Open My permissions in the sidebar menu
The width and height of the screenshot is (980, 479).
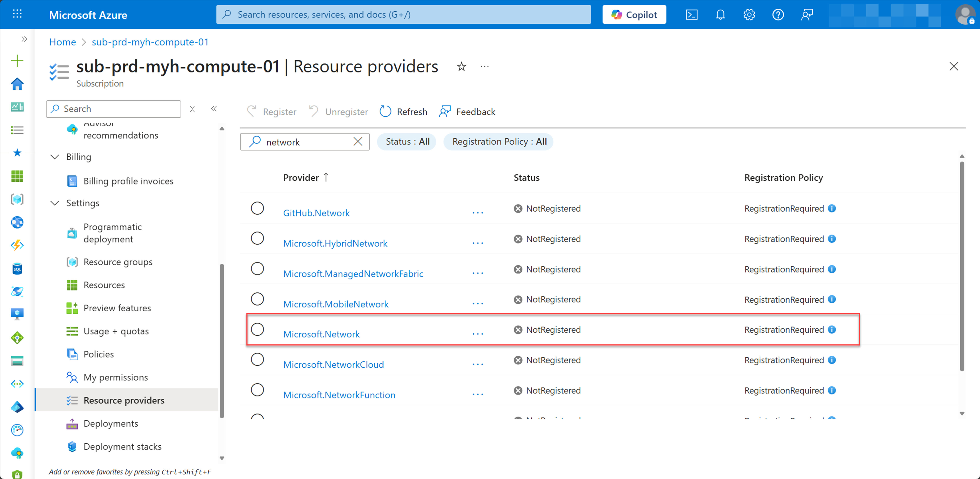point(116,377)
